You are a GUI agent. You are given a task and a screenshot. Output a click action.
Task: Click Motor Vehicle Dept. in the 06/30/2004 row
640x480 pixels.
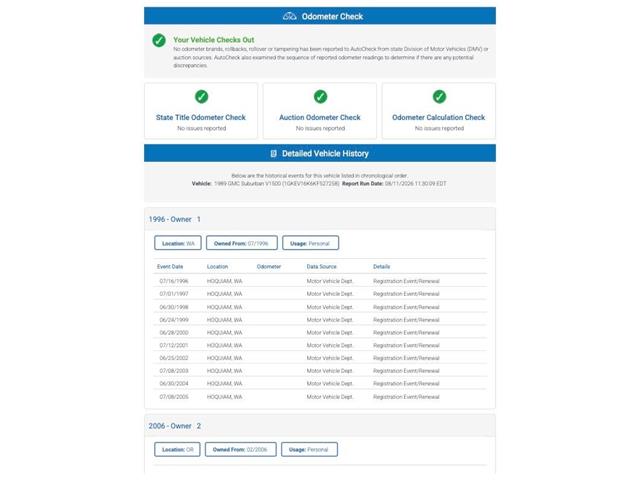[x=330, y=384]
